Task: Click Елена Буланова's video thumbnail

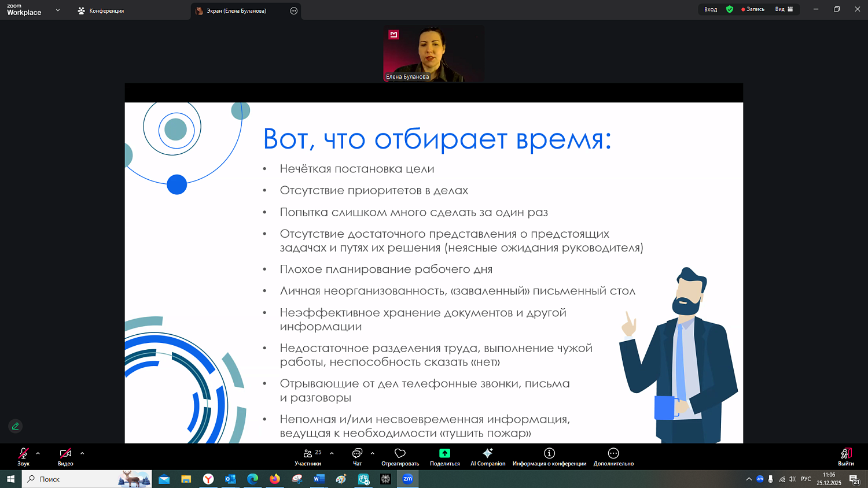Action: point(433,52)
